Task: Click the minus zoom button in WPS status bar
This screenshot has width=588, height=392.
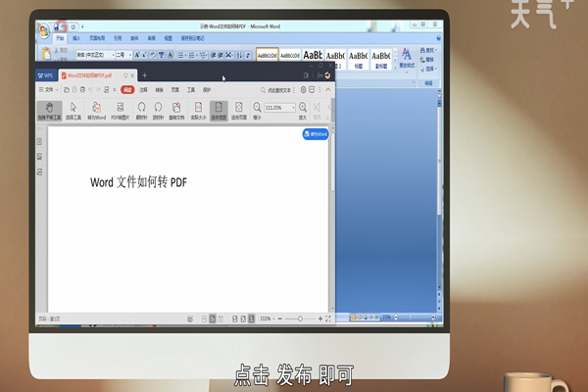Action: [x=280, y=318]
